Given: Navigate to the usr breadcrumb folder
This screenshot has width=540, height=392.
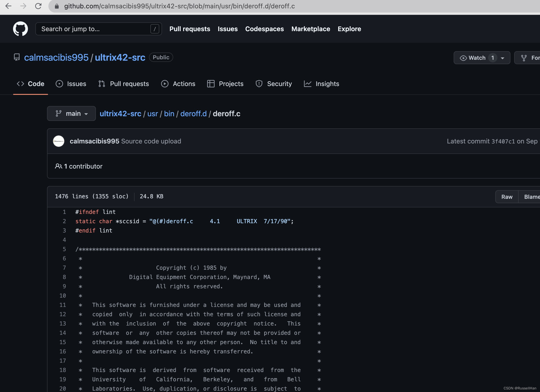Looking at the screenshot, I should (153, 114).
